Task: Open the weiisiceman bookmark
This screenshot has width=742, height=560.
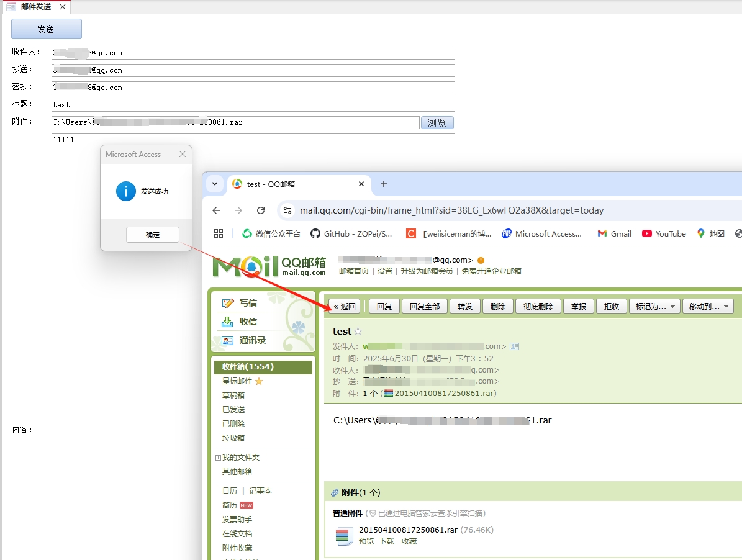Action: click(x=449, y=233)
